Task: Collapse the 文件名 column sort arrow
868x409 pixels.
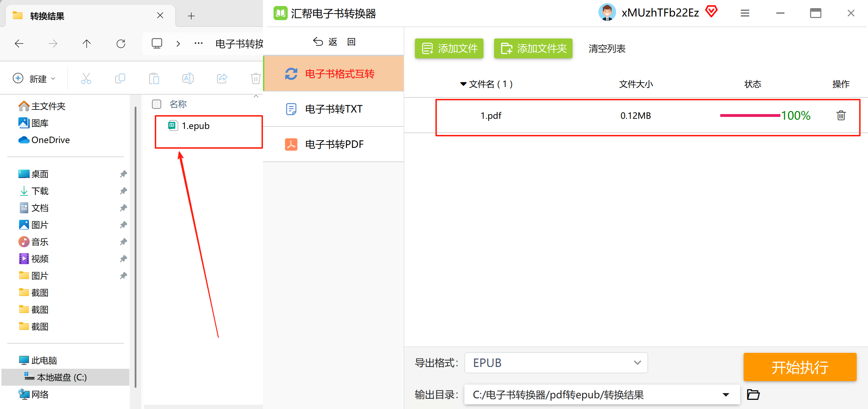Action: tap(463, 84)
